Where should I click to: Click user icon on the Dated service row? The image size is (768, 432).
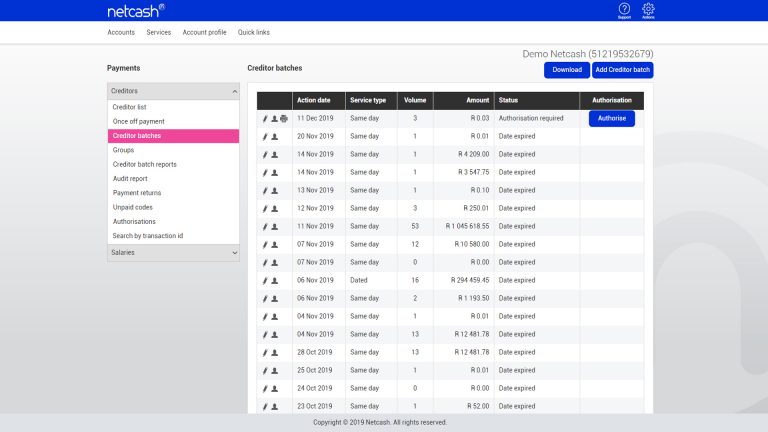click(274, 281)
